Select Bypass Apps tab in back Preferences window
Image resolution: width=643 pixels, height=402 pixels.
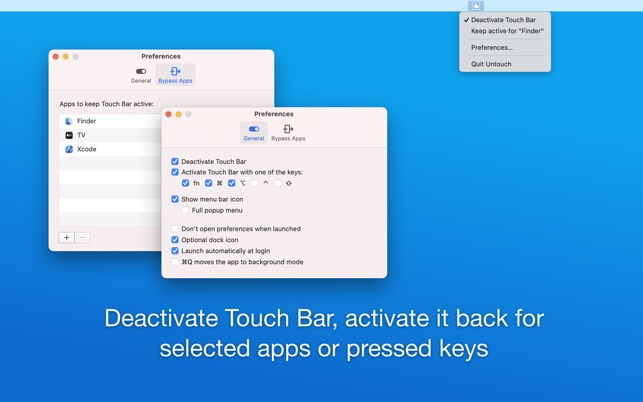click(176, 75)
